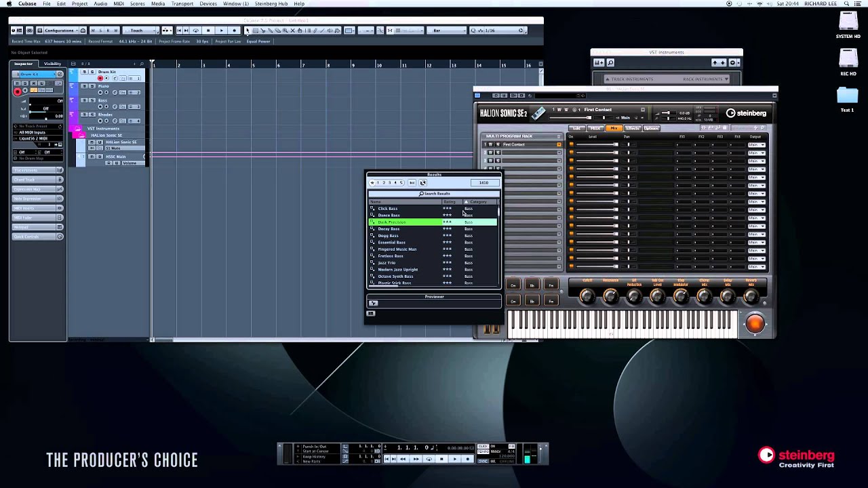Click the HALion Sonic SE instrument icon
The image size is (868, 488).
pos(538,113)
